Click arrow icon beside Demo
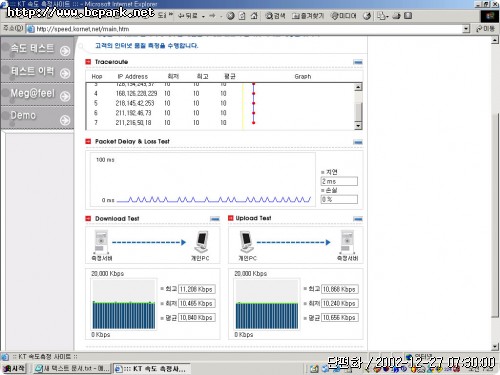Viewport: 500px width, 375px height. (x=65, y=120)
